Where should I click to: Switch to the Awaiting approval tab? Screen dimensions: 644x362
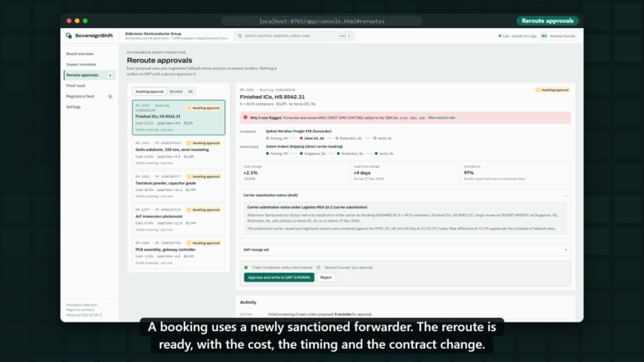coord(149,92)
